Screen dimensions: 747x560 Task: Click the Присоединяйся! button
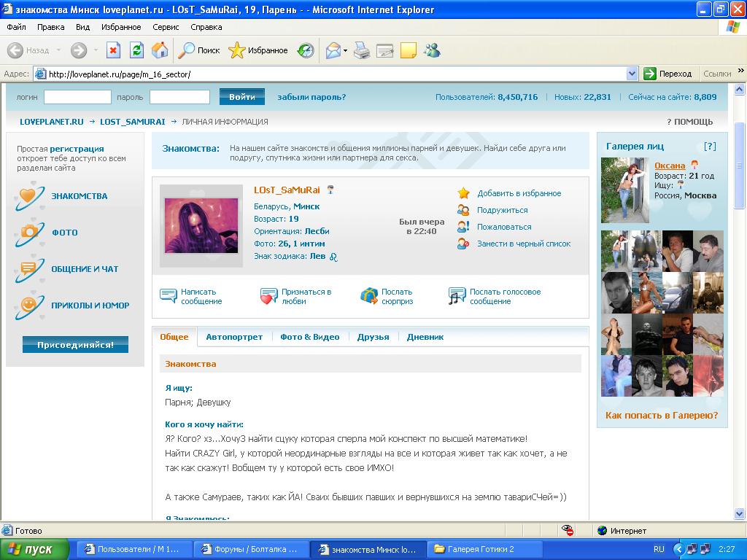click(75, 345)
